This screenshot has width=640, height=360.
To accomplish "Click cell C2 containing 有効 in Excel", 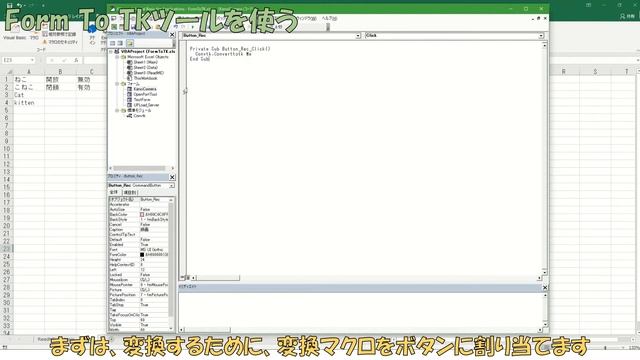I will [91, 87].
